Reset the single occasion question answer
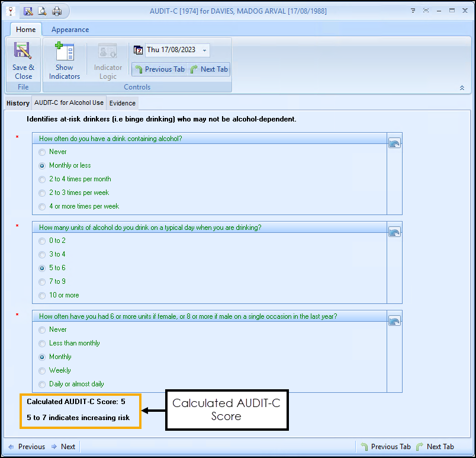 394,321
